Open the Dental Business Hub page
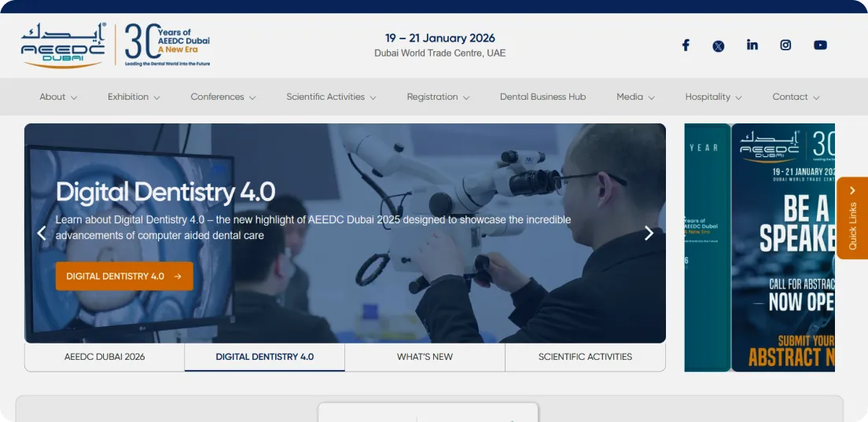This screenshot has height=422, width=868. tap(542, 97)
